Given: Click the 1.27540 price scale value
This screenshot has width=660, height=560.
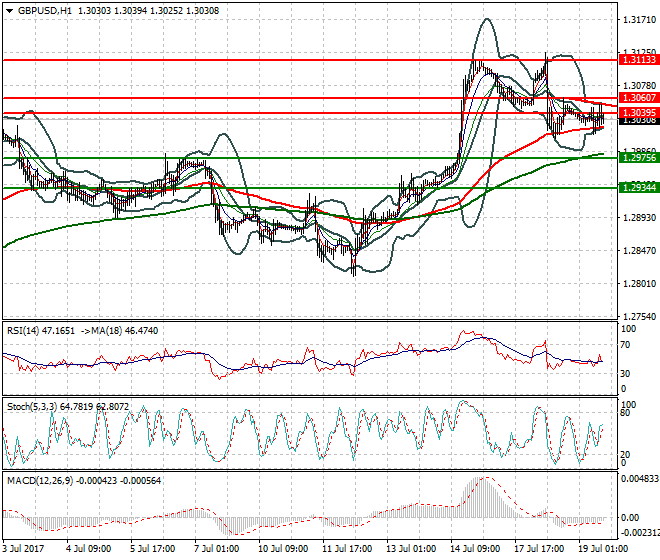Looking at the screenshot, I should click(639, 317).
